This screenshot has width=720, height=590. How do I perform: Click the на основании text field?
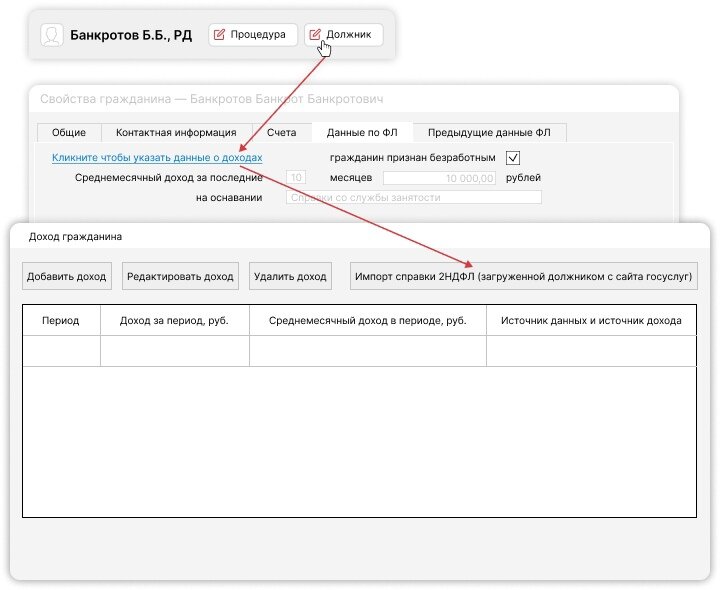[414, 197]
